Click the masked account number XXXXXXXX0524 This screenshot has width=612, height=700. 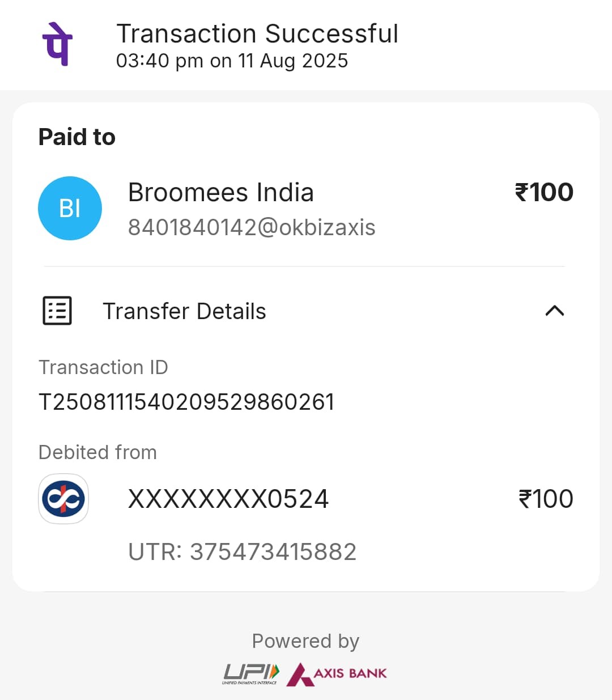point(228,499)
